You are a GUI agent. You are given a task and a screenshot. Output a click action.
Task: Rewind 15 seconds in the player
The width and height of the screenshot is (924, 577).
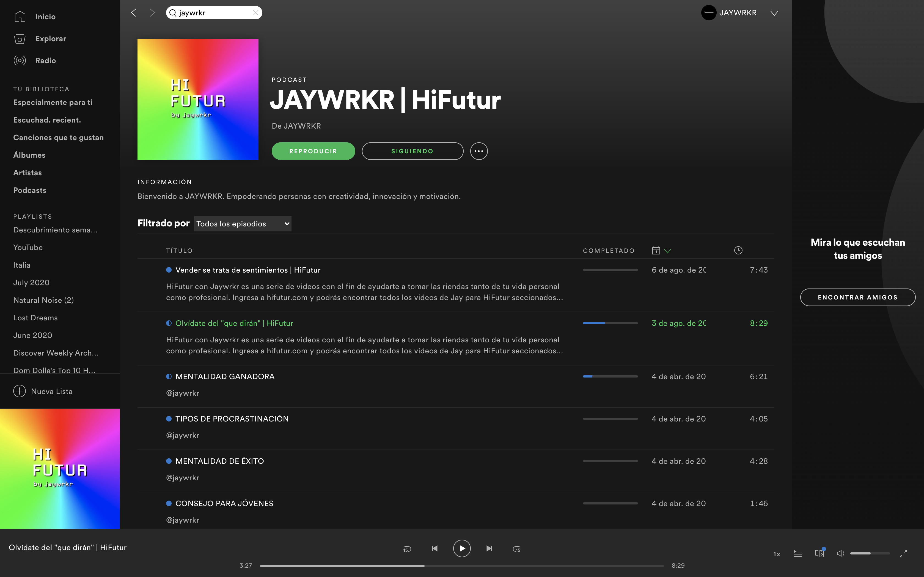point(407,548)
